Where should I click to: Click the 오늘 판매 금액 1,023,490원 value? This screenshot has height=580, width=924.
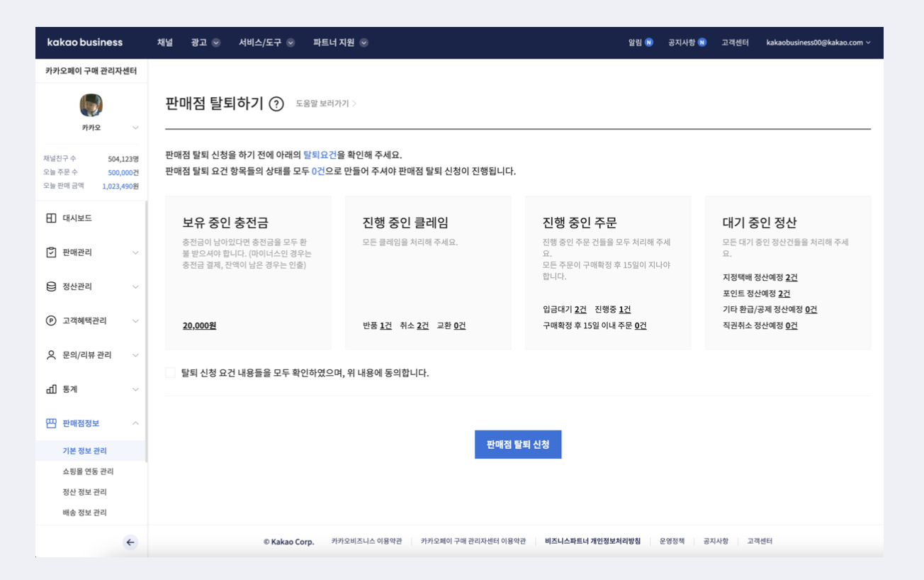point(120,186)
